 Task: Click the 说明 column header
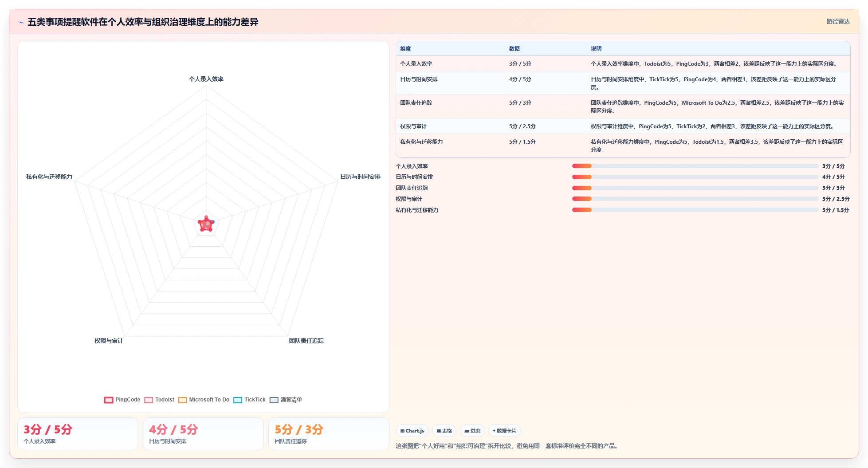[x=596, y=49]
